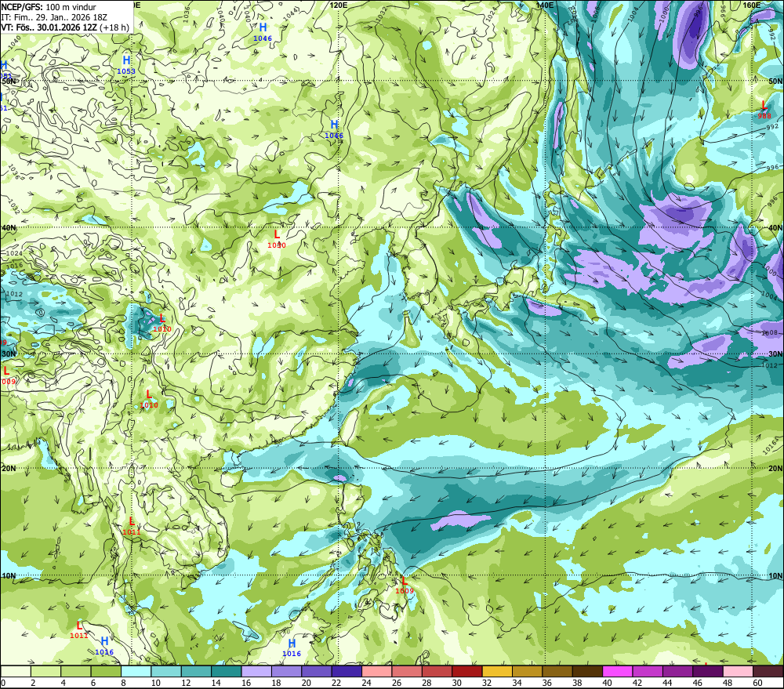Click the 'VT: Fös.. 30.01.2026 12Z (+18 h)' line
784x689 pixels.
[x=65, y=27]
